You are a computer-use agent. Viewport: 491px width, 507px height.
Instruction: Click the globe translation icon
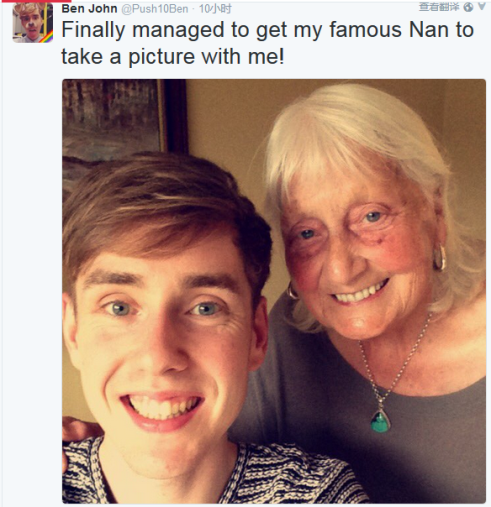click(x=468, y=7)
